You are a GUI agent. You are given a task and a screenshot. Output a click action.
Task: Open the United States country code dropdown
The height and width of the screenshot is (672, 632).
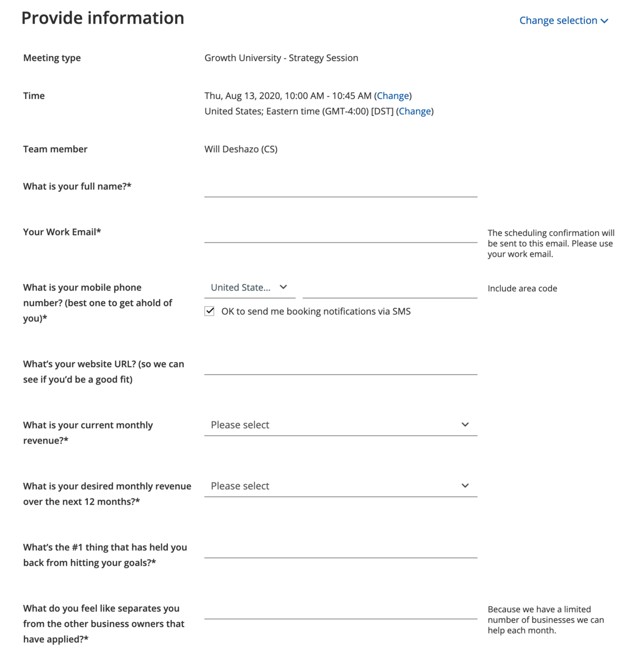(250, 287)
